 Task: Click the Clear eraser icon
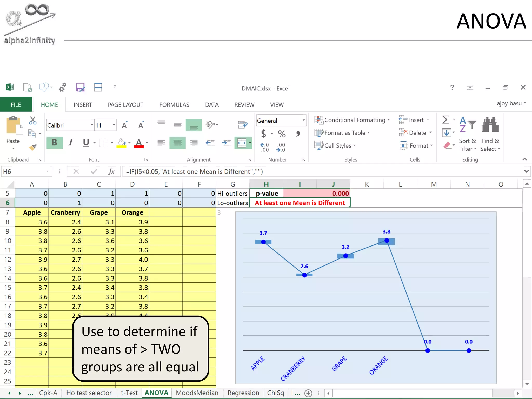tap(447, 145)
